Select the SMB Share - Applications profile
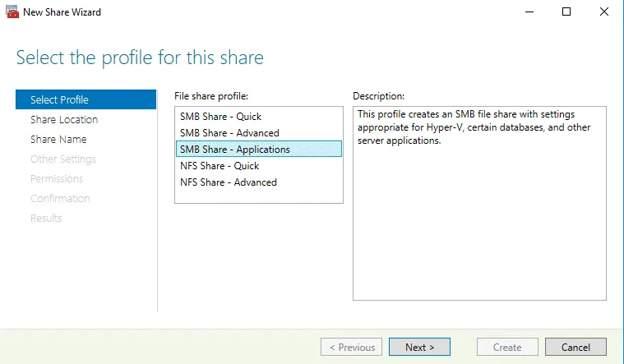The width and height of the screenshot is (624, 364). click(x=235, y=150)
